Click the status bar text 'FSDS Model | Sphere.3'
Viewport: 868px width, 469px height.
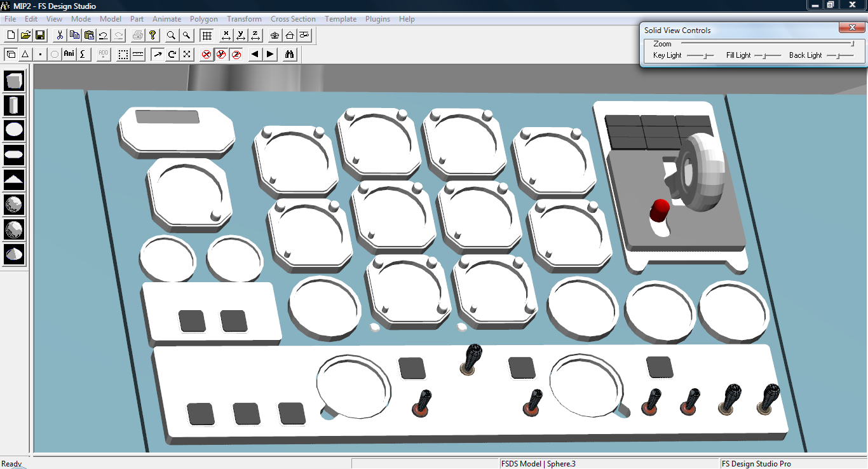coord(538,464)
